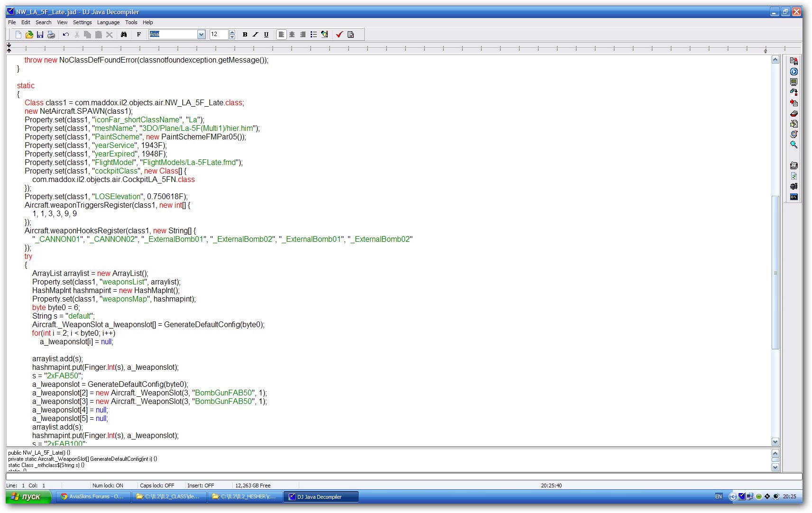Click the red stacked-box icon in sidebar

tap(794, 113)
